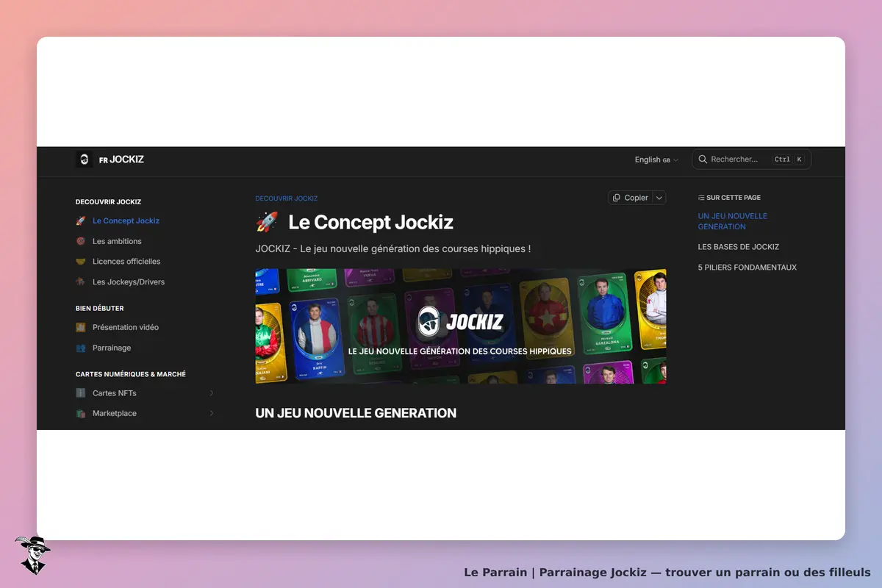Click the Le Concept Jockiz page title
The image size is (882, 588).
[370, 222]
